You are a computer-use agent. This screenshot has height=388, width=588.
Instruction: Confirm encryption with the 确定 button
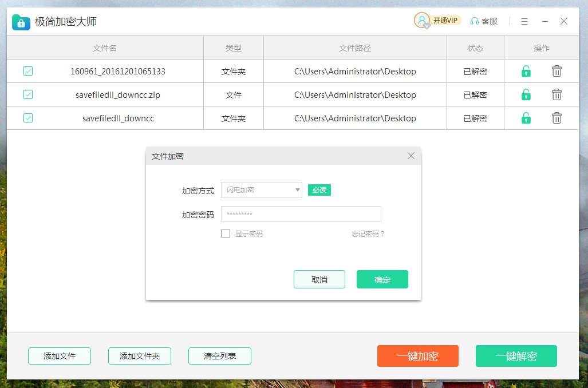382,279
